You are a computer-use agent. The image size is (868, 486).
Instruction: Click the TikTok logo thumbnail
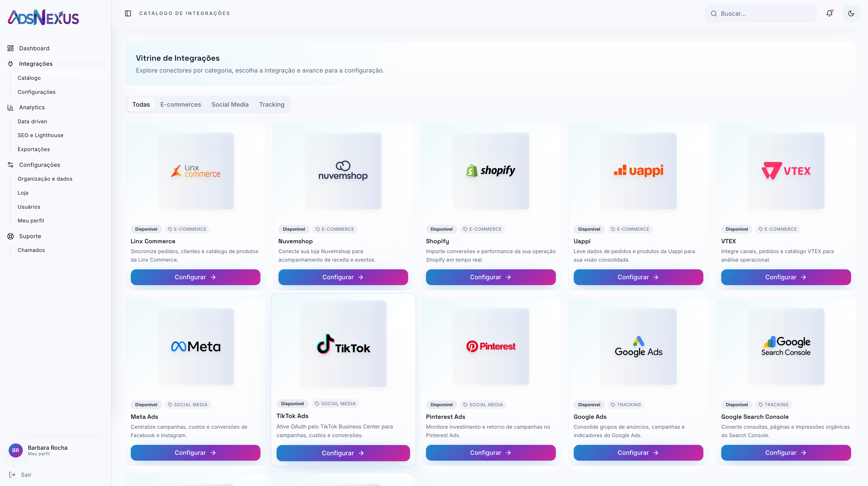point(343,343)
